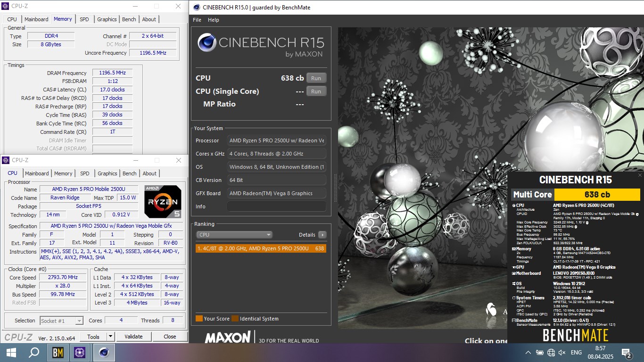Click Processor field in Cinebench Your System
This screenshot has width=644, height=362.
(x=277, y=140)
